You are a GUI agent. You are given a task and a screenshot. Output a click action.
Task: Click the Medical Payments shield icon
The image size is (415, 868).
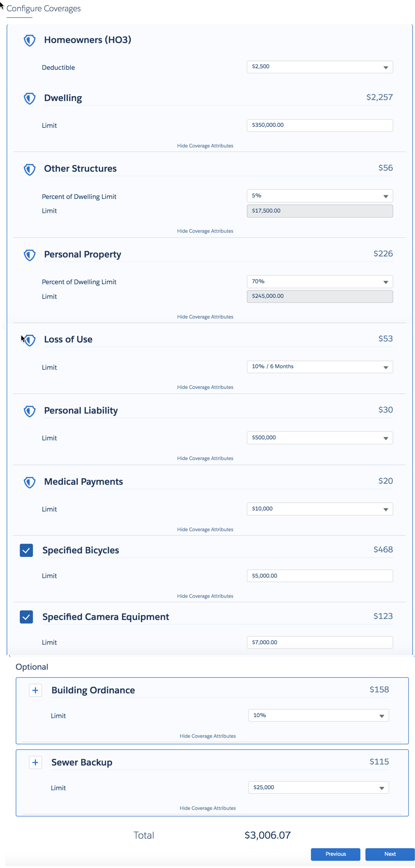(x=30, y=482)
